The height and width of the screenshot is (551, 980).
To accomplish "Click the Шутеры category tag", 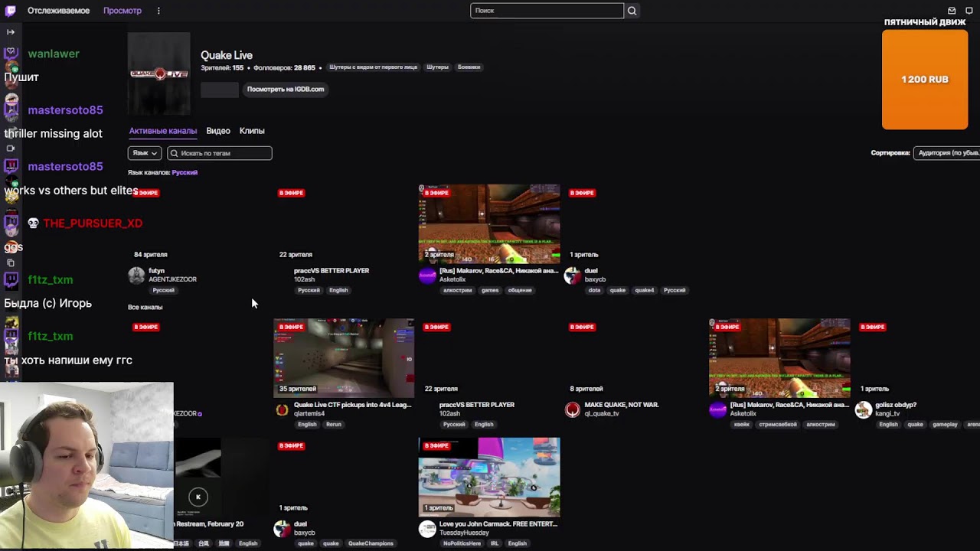I will point(438,67).
